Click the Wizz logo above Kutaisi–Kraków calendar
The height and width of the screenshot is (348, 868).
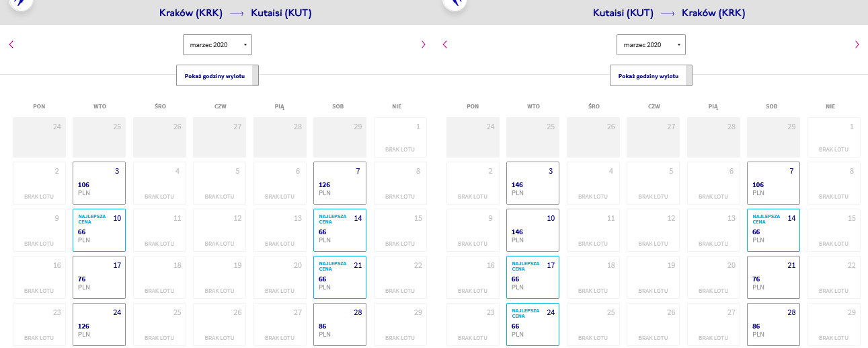455,3
